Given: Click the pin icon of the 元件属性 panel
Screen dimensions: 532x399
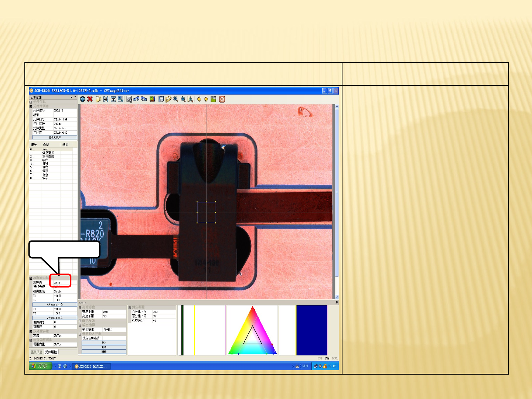Looking at the screenshot, I should coord(75,97).
